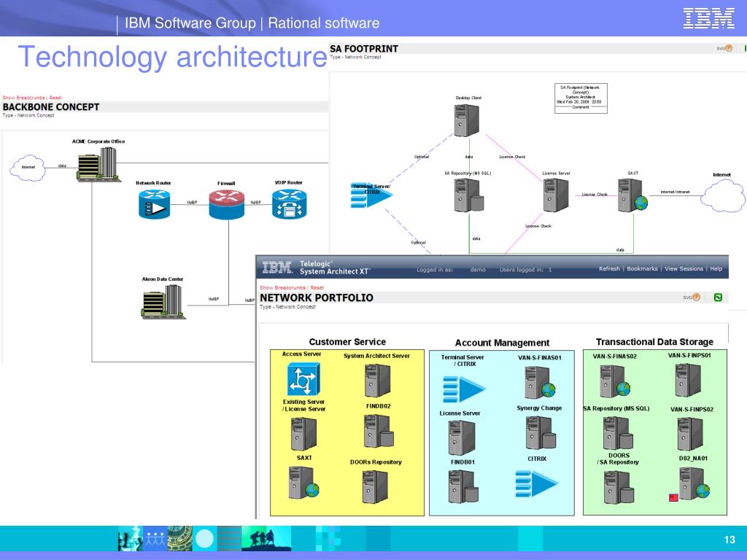
Task: Click the Transactional Data Storage group heading
Action: tap(654, 341)
